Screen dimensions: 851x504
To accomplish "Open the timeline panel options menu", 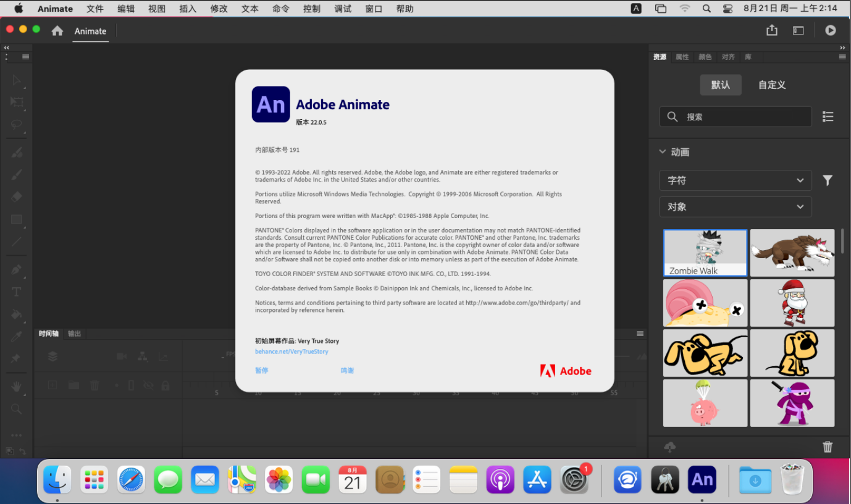I will 640,334.
